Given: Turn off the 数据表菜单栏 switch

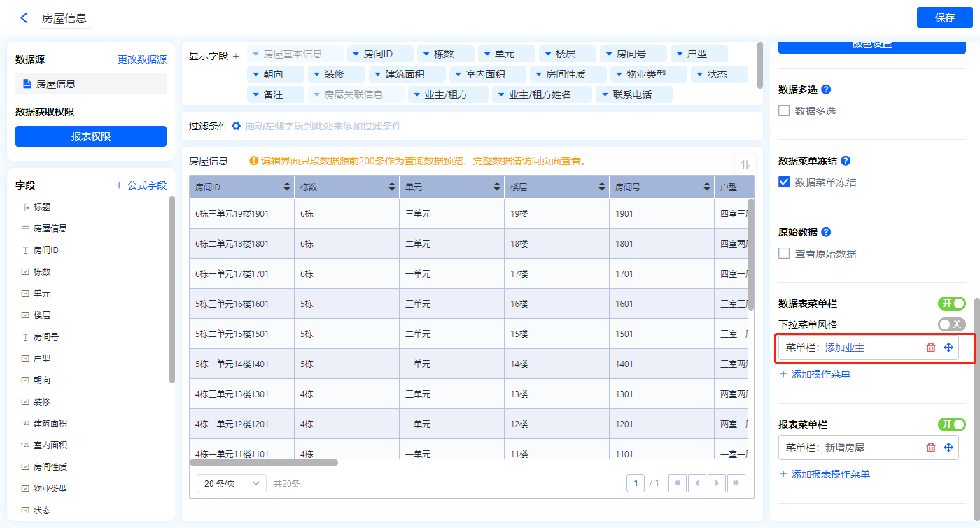Looking at the screenshot, I should (x=951, y=304).
